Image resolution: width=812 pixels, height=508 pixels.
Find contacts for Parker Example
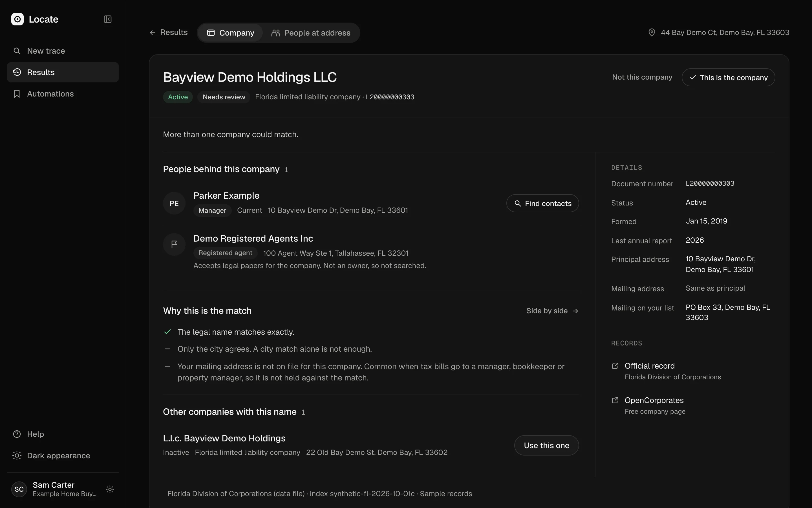(x=542, y=203)
